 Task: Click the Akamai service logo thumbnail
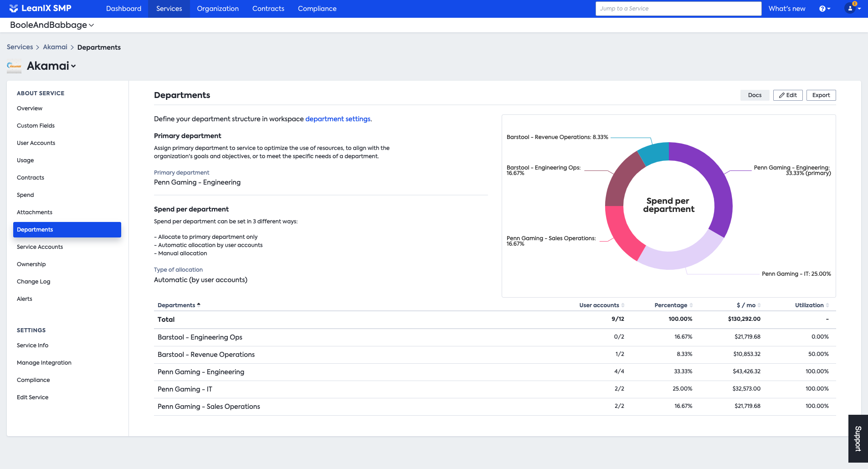pyautogui.click(x=14, y=66)
